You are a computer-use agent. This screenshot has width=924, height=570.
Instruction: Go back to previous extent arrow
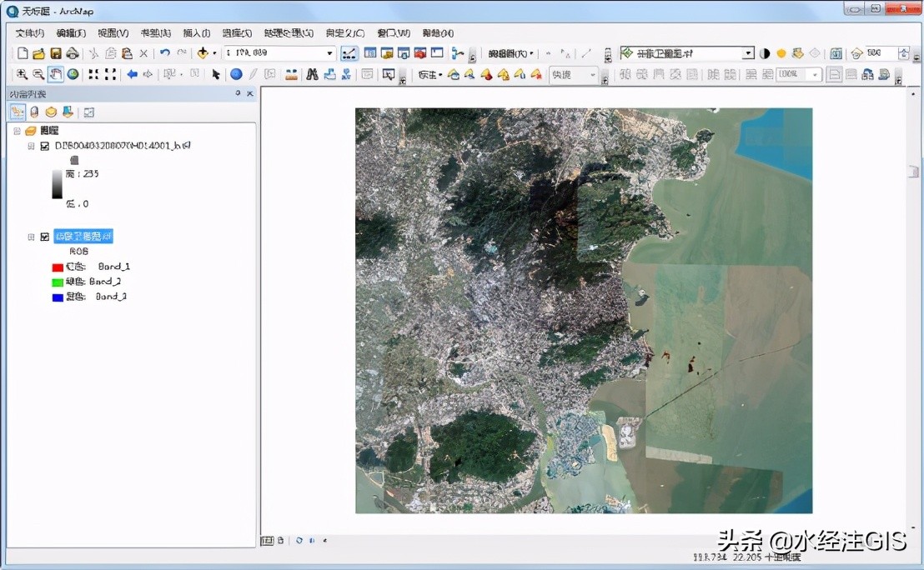[131, 74]
